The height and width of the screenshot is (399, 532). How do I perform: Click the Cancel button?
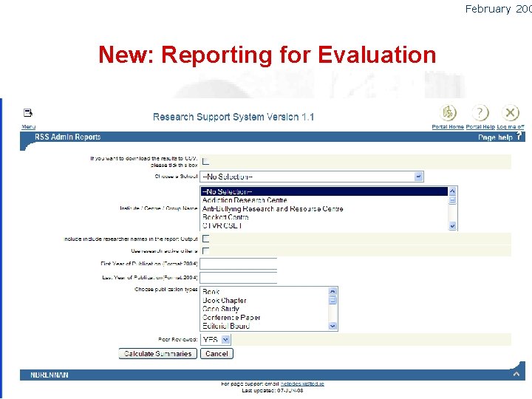tap(216, 353)
